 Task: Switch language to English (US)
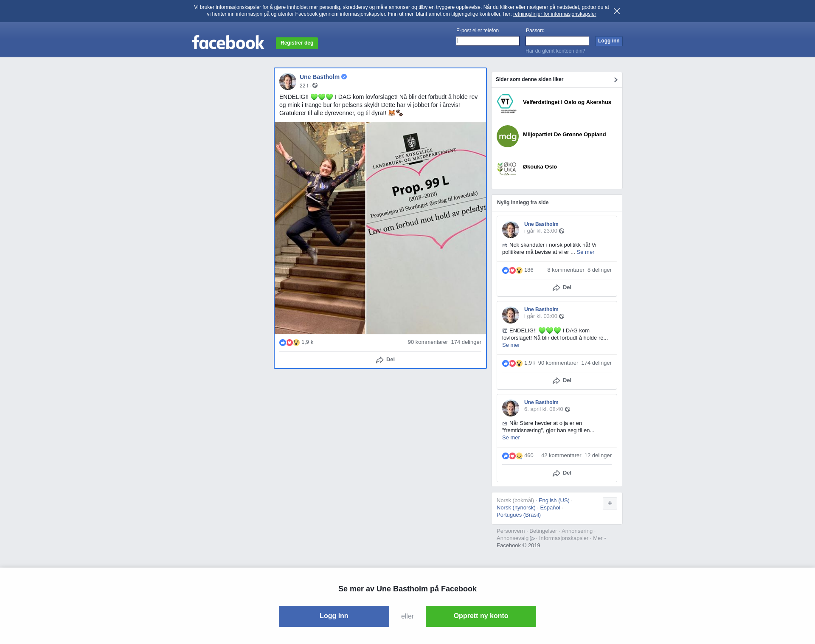point(554,501)
